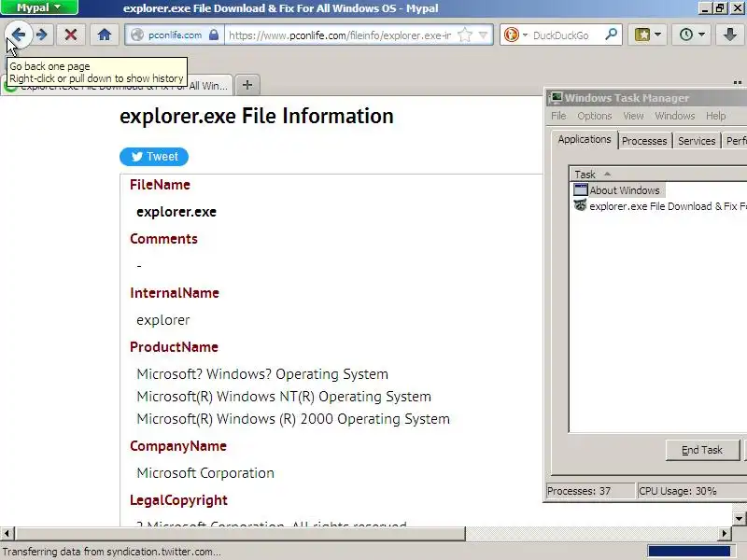Sort by the Task column header

[658, 175]
